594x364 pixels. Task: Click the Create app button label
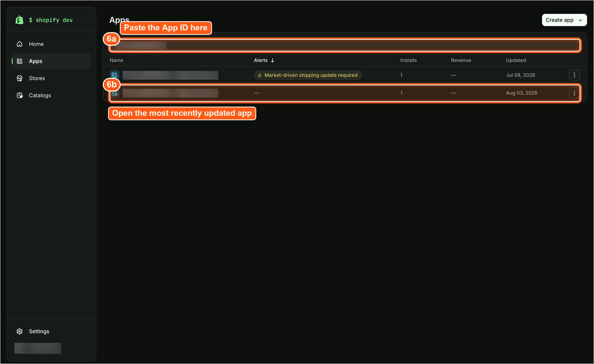[x=559, y=20]
